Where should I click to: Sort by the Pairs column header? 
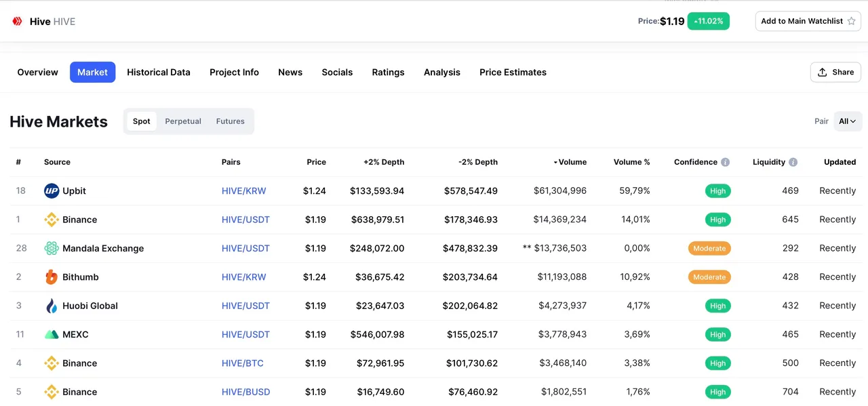pos(231,162)
